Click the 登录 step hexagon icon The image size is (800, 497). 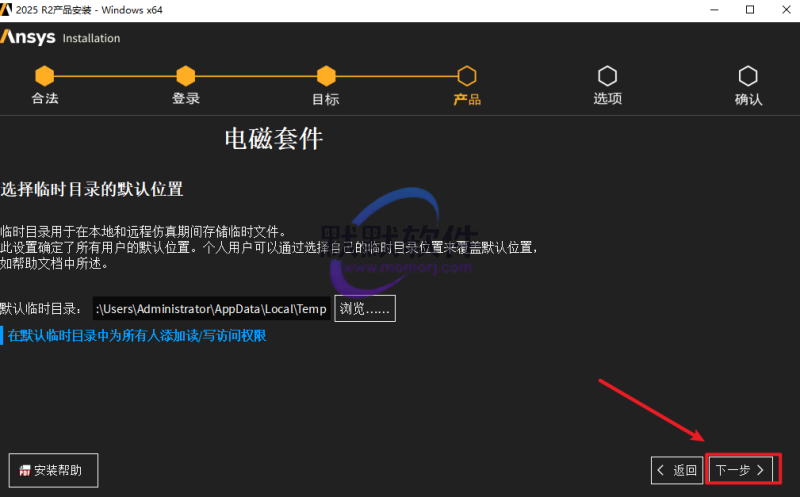click(185, 76)
